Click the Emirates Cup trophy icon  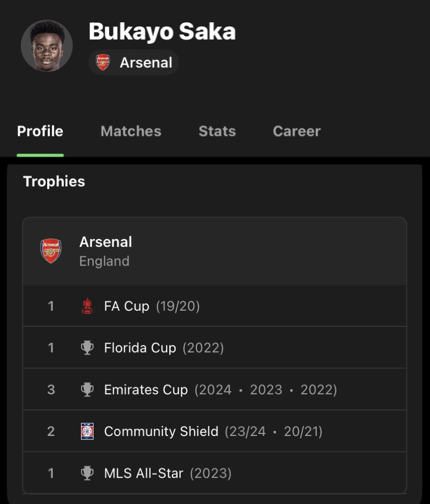87,390
